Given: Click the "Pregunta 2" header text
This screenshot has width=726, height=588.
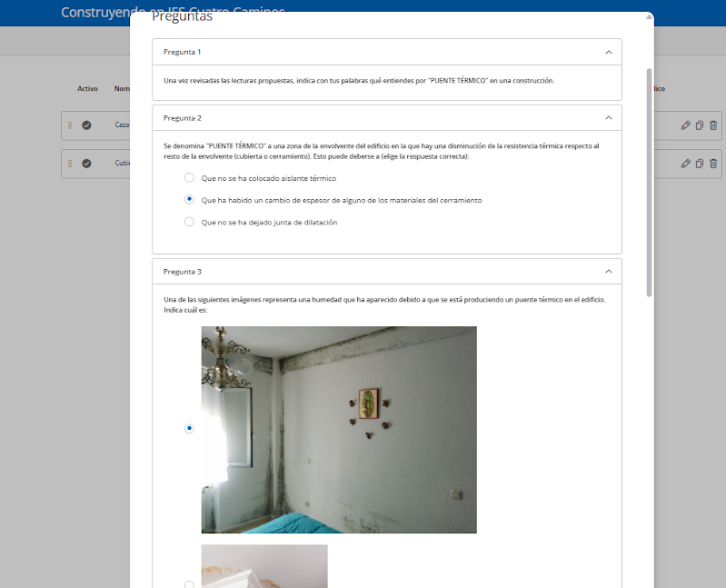Looking at the screenshot, I should (x=183, y=118).
